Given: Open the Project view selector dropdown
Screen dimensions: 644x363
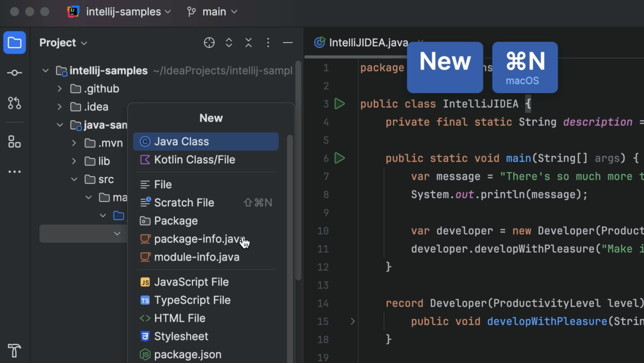Looking at the screenshot, I should (x=63, y=43).
